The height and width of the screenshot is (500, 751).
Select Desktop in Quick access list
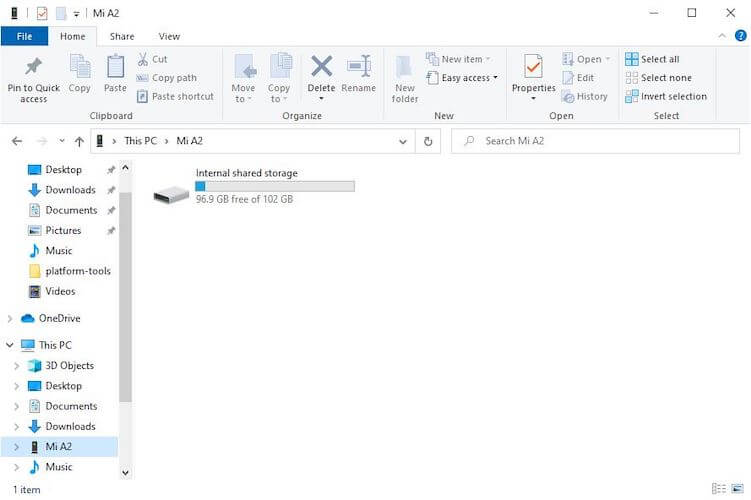[63, 170]
